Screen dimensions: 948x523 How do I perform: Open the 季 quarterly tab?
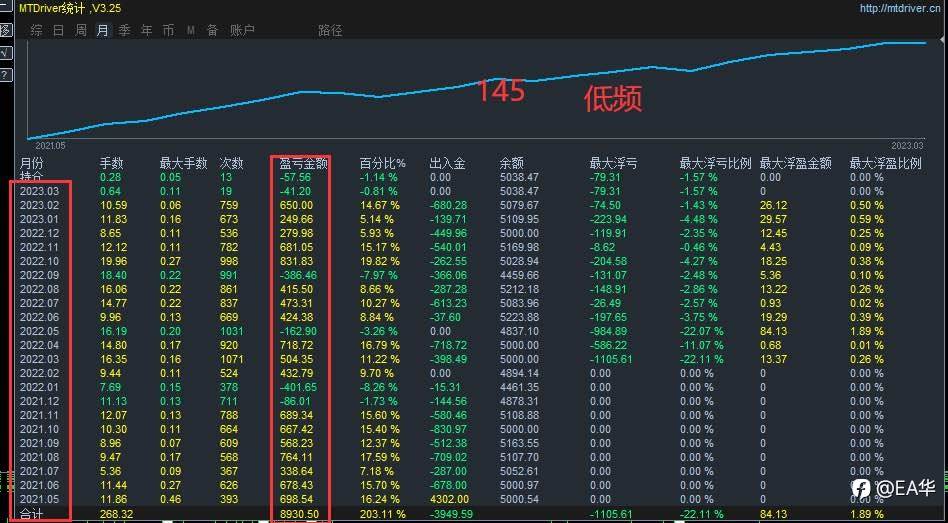125,30
